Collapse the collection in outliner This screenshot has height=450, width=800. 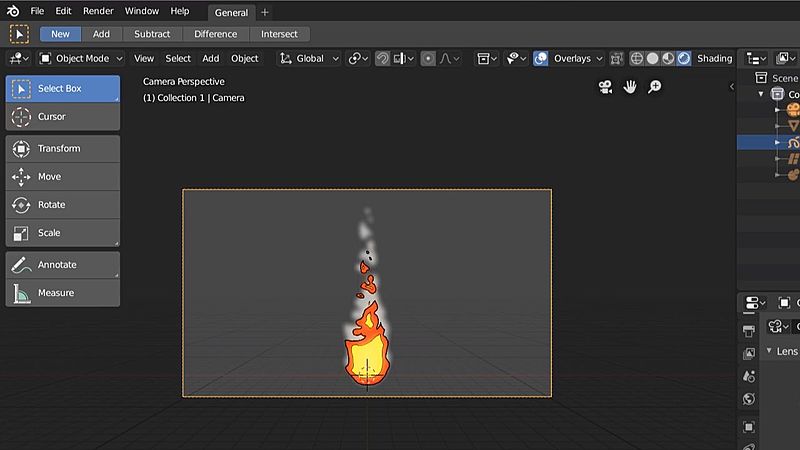tap(761, 94)
